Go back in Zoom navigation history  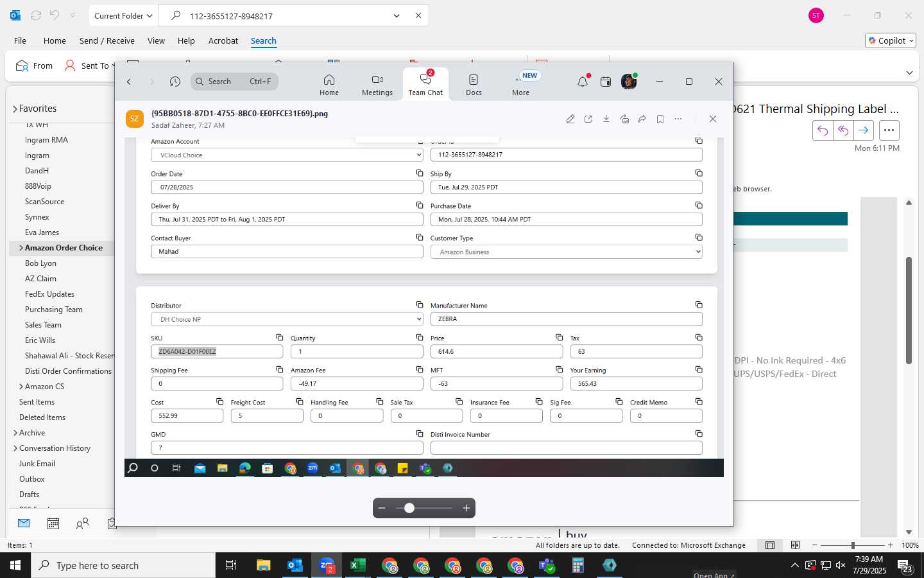129,82
